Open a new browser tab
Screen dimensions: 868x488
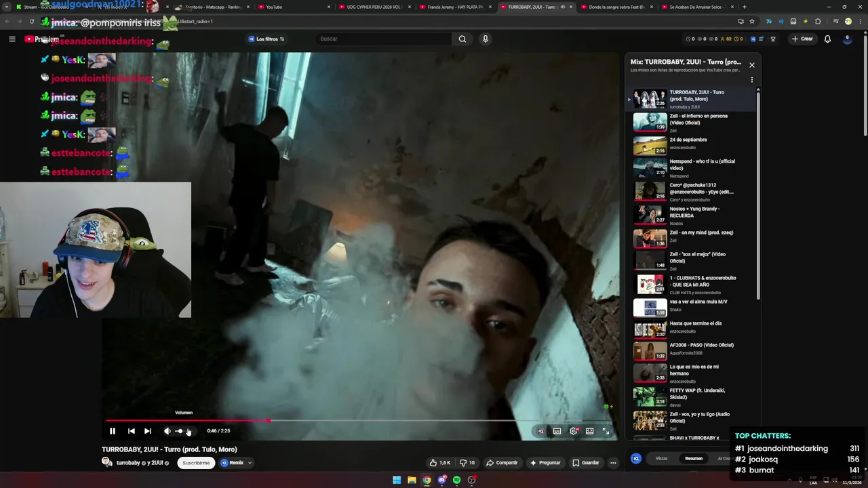[x=744, y=7]
